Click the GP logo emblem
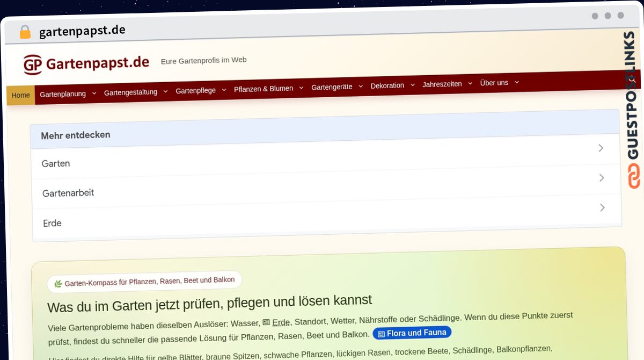This screenshot has width=644, height=360. click(x=33, y=65)
